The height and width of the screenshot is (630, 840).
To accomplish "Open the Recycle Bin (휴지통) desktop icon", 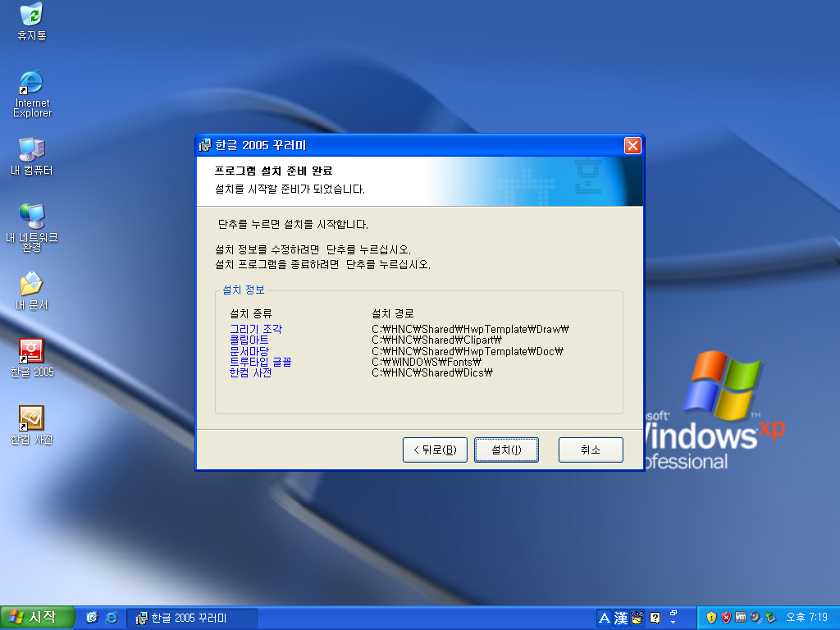I will [32, 21].
